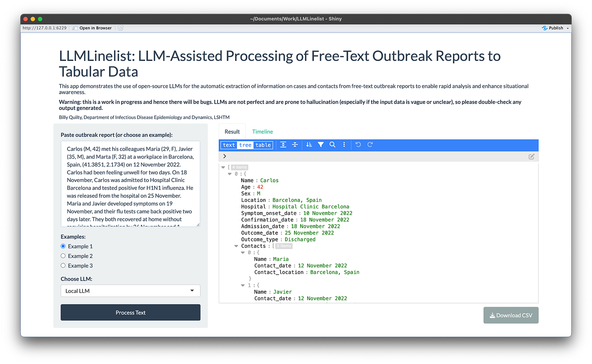Expand all nodes in the JSON tree
This screenshot has height=364, width=592.
click(283, 145)
